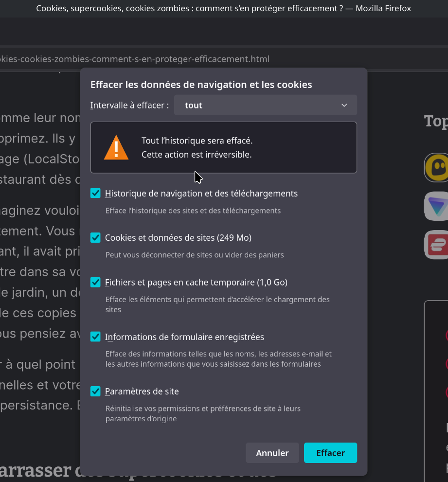The width and height of the screenshot is (448, 482).
Task: Cancel the dialog with Annuler
Action: click(272, 453)
